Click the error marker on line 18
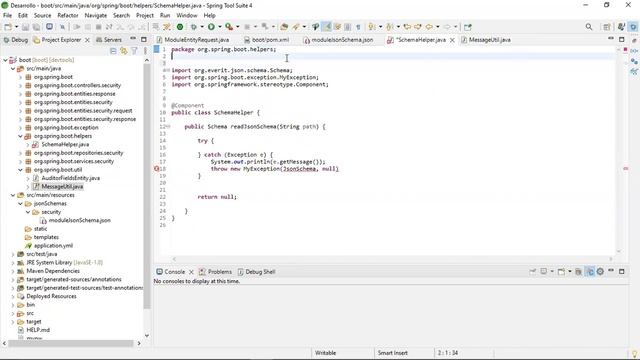Screen dimensions: 640x360 click(157, 169)
